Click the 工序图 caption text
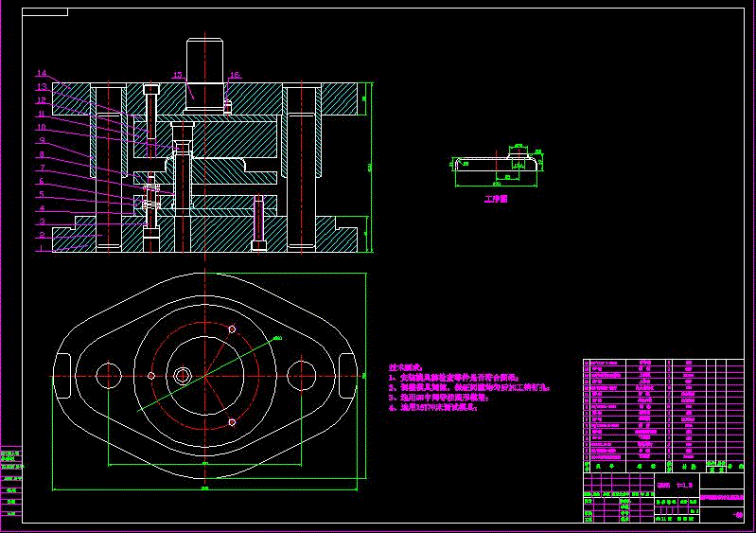The width and height of the screenshot is (756, 533). pyautogui.click(x=496, y=199)
